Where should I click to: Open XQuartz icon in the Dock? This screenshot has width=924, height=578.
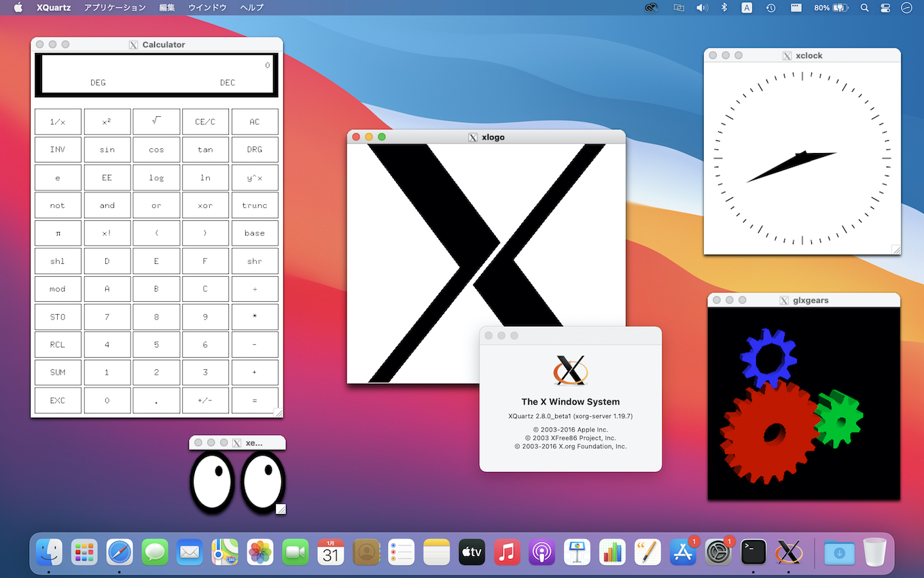tap(788, 552)
